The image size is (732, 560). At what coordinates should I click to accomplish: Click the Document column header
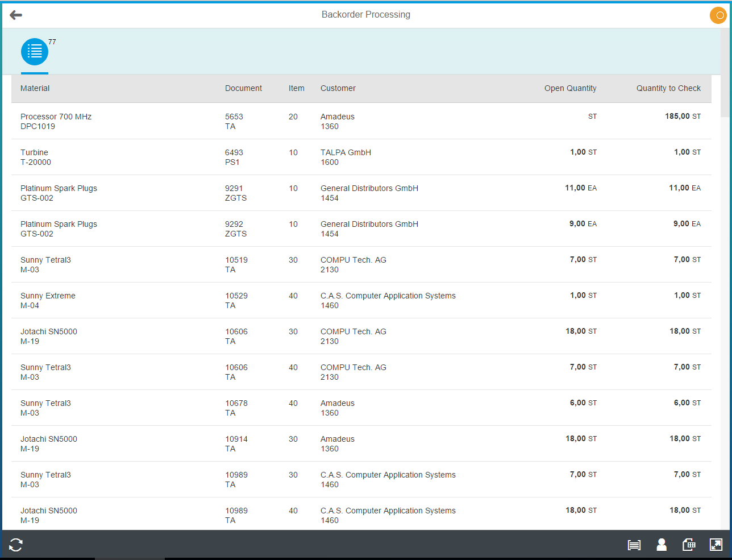(243, 88)
